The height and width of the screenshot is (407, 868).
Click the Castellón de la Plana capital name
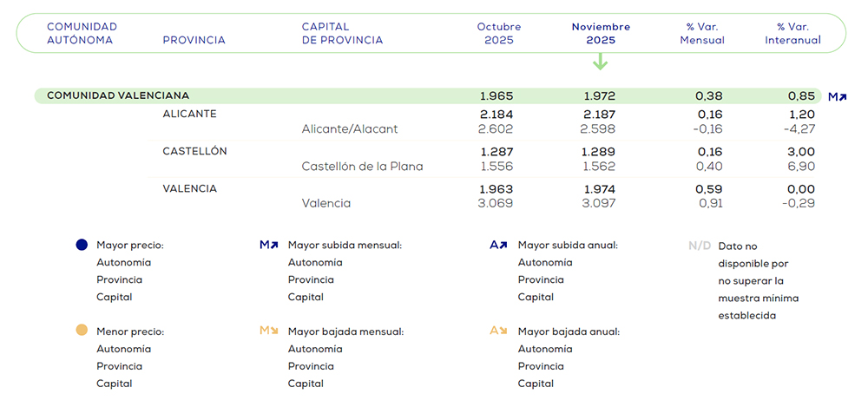point(362,167)
